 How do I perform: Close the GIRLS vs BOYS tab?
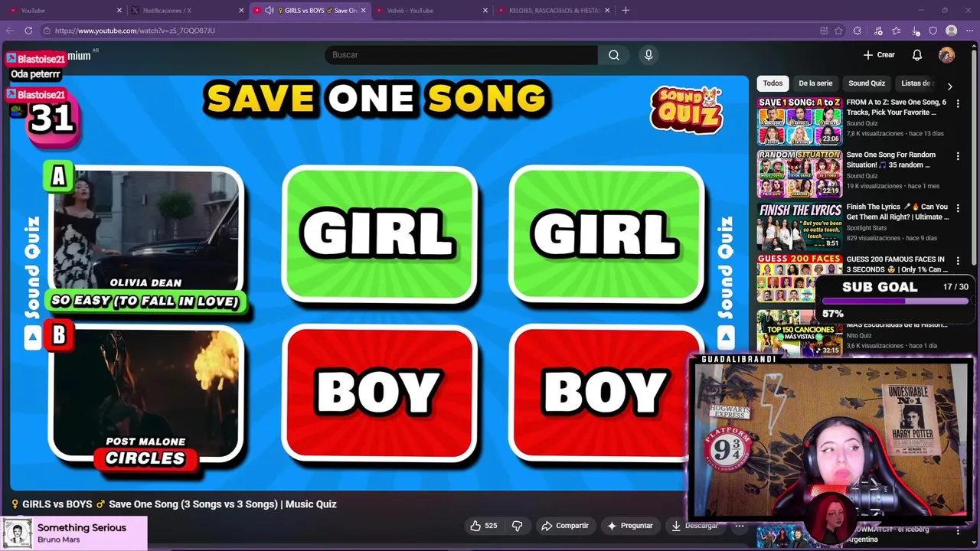tap(364, 10)
